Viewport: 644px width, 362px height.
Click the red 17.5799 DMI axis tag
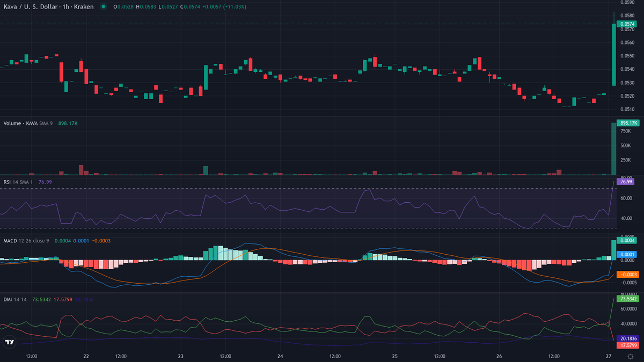click(629, 345)
